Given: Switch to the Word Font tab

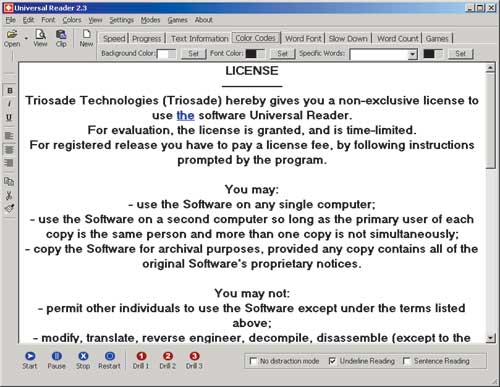Looking at the screenshot, I should (303, 39).
